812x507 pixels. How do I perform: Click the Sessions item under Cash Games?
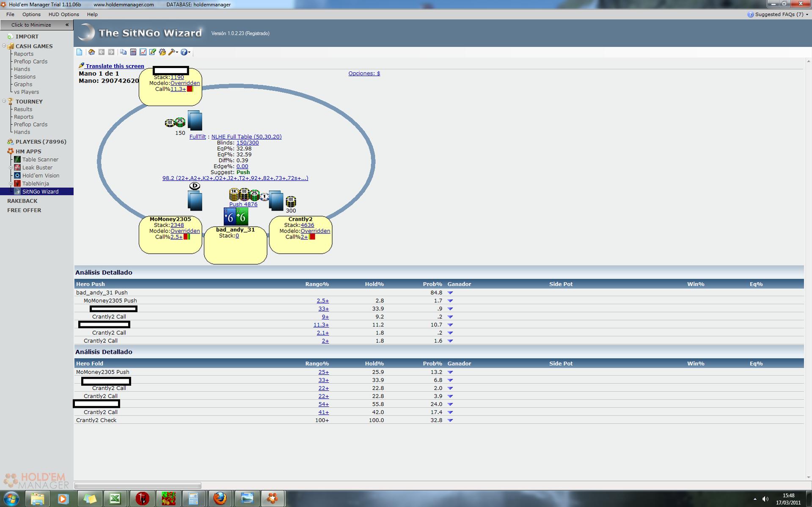25,77
